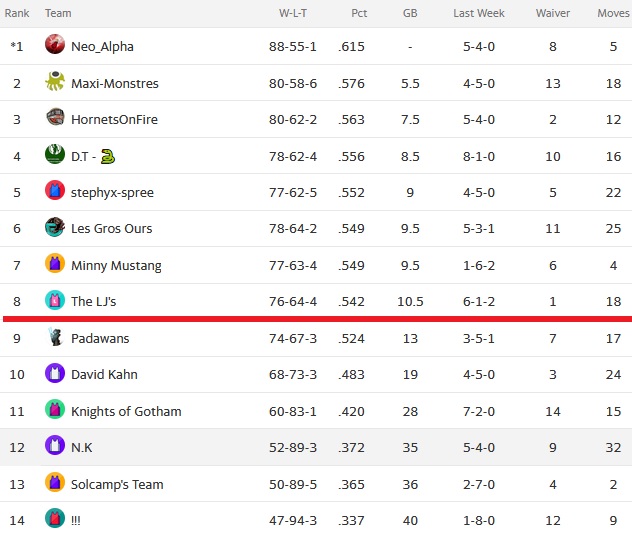
Task: Click the Minny Mustang purple jersey icon
Action: pyautogui.click(x=55, y=263)
